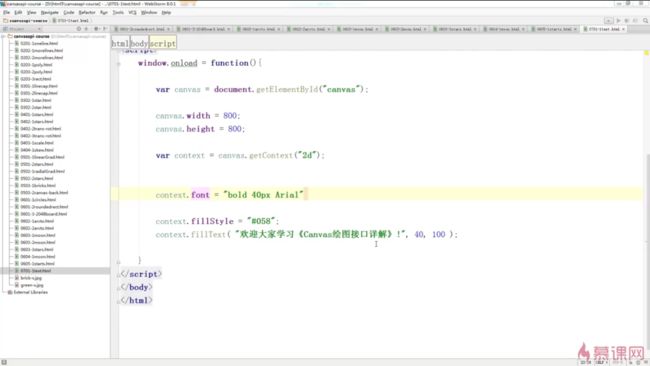The height and width of the screenshot is (366, 650).
Task: Click the Search Everywhere magnifier icon
Action: point(645,20)
